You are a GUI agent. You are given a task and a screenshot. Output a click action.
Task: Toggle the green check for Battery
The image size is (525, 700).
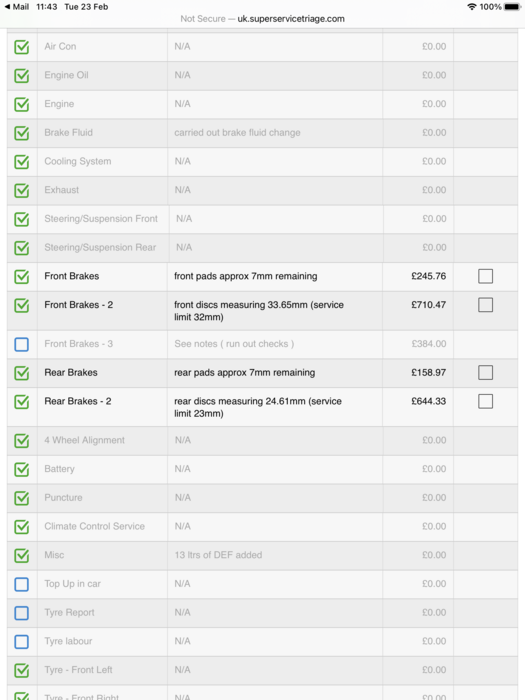point(21,470)
